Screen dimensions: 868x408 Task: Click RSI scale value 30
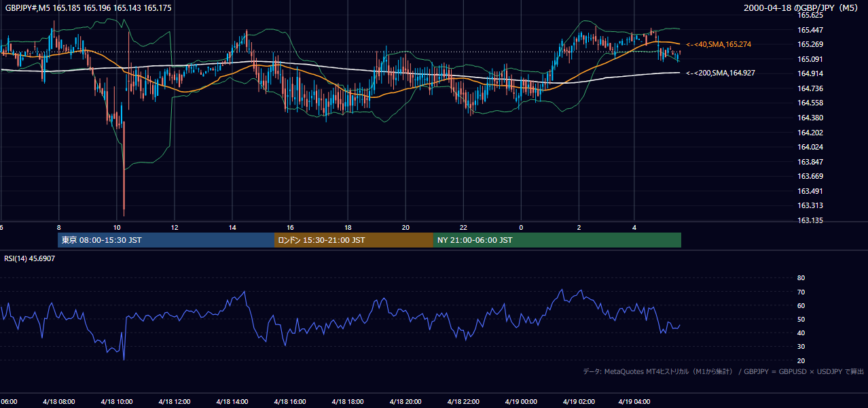801,347
